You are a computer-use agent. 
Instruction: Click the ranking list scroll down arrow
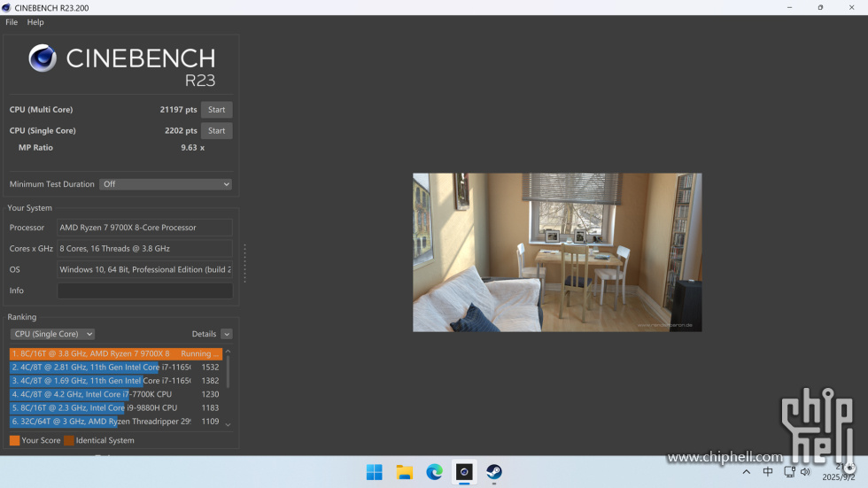pos(228,424)
